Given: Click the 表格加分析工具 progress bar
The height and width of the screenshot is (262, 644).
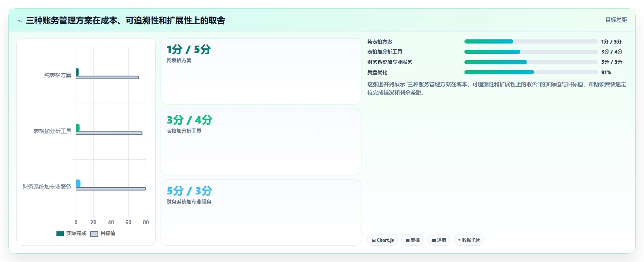Looking at the screenshot, I should [531, 52].
